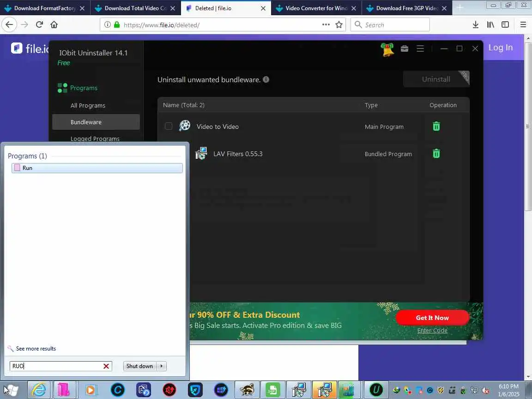Sort list by Name column header
Screen dimensions: 532x399
tap(183, 105)
